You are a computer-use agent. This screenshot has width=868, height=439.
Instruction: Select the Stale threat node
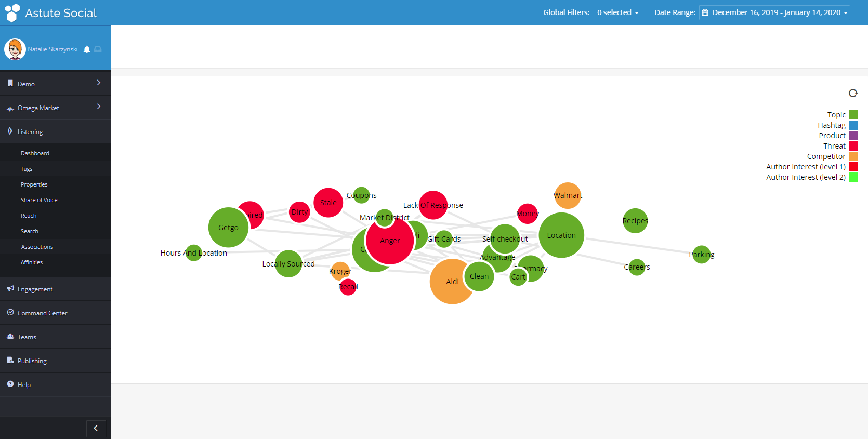coord(328,203)
